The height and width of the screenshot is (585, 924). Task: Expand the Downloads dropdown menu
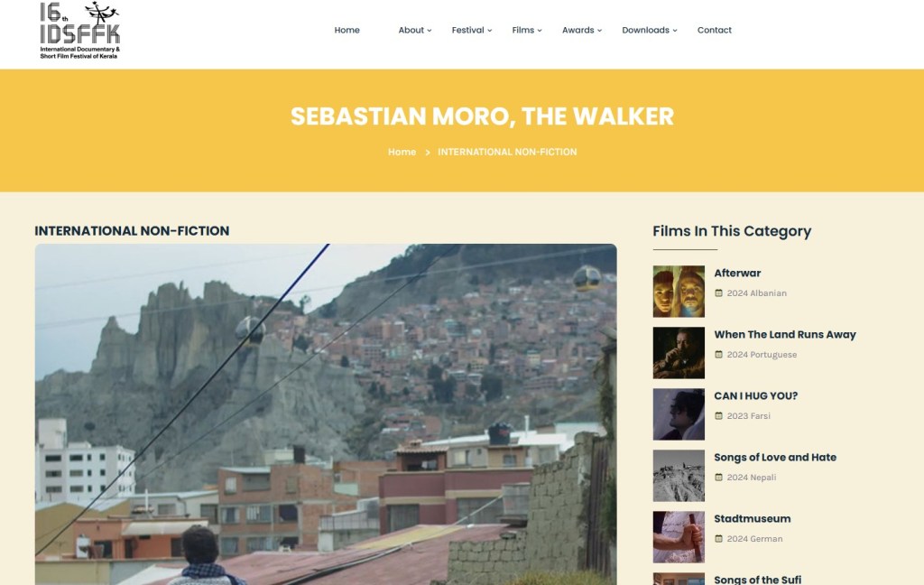(x=650, y=30)
